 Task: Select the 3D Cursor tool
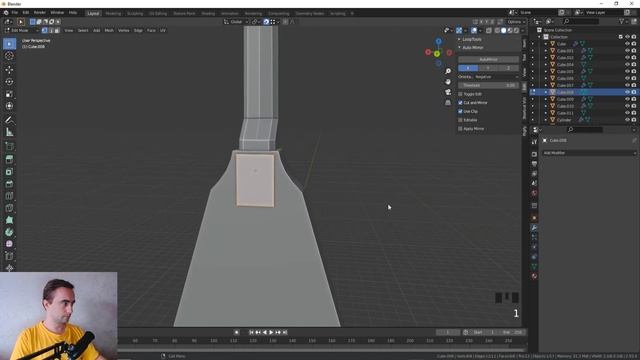[x=9, y=56]
